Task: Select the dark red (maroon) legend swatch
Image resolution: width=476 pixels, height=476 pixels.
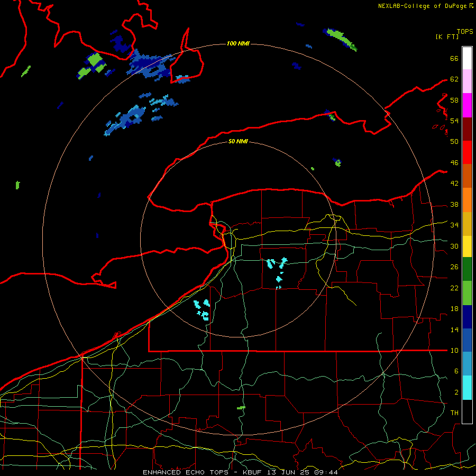Action: pyautogui.click(x=467, y=129)
